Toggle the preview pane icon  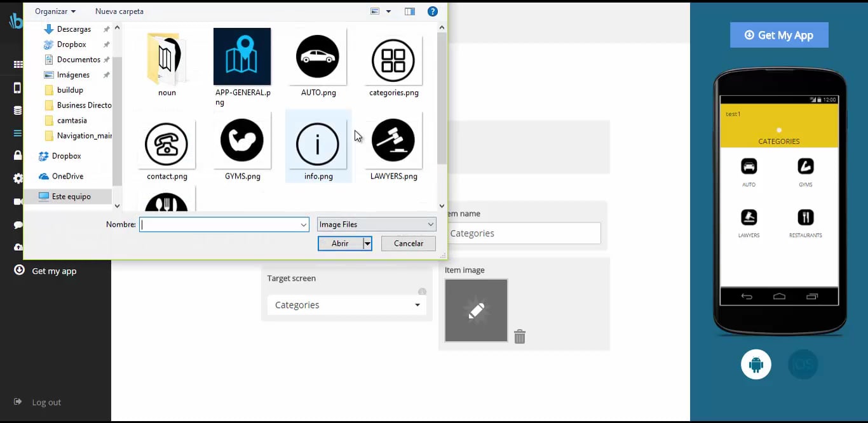point(410,11)
